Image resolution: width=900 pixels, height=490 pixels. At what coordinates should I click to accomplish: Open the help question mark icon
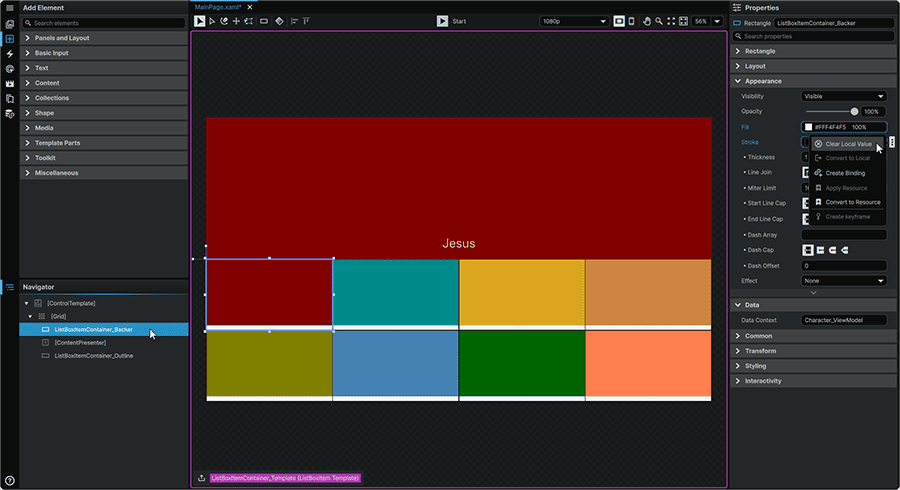[x=9, y=481]
